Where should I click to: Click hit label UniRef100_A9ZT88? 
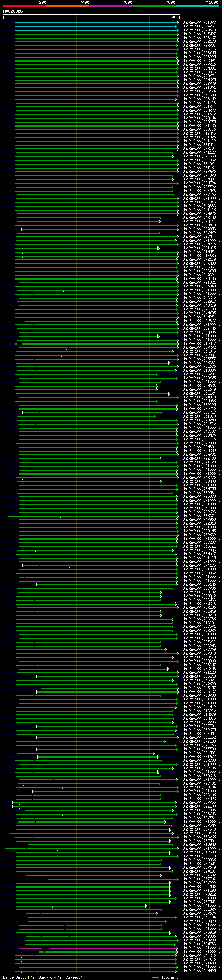click(x=199, y=459)
